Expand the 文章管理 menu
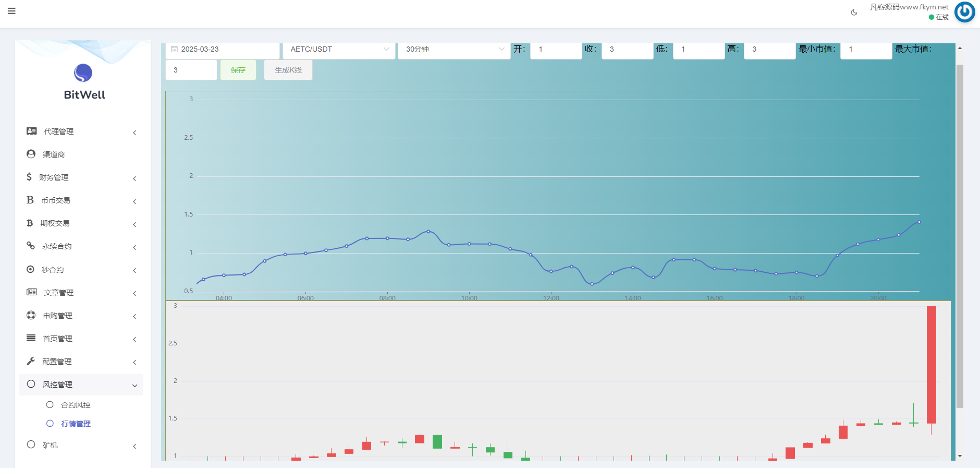980x468 pixels. pyautogui.click(x=134, y=293)
